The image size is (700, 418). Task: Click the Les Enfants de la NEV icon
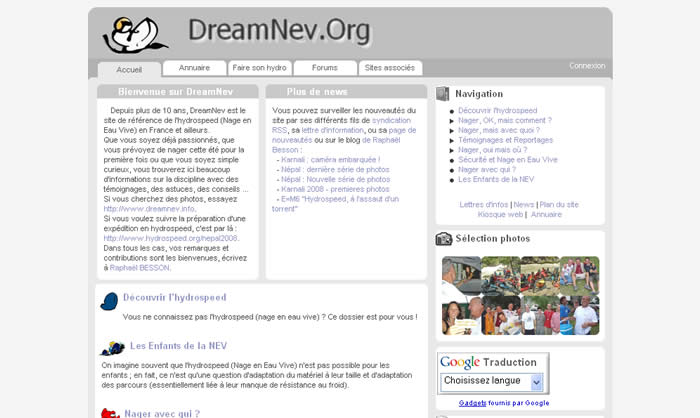click(112, 347)
